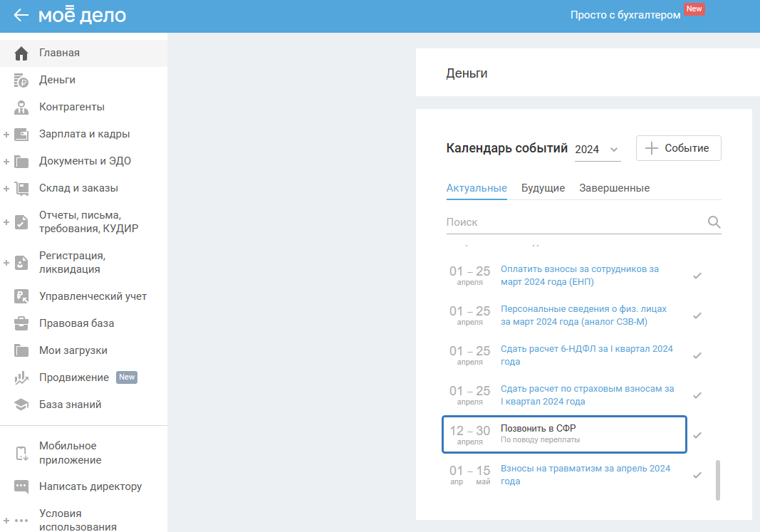Switch to the Будущие tab
Viewport: 760px width, 532px height.
point(543,188)
